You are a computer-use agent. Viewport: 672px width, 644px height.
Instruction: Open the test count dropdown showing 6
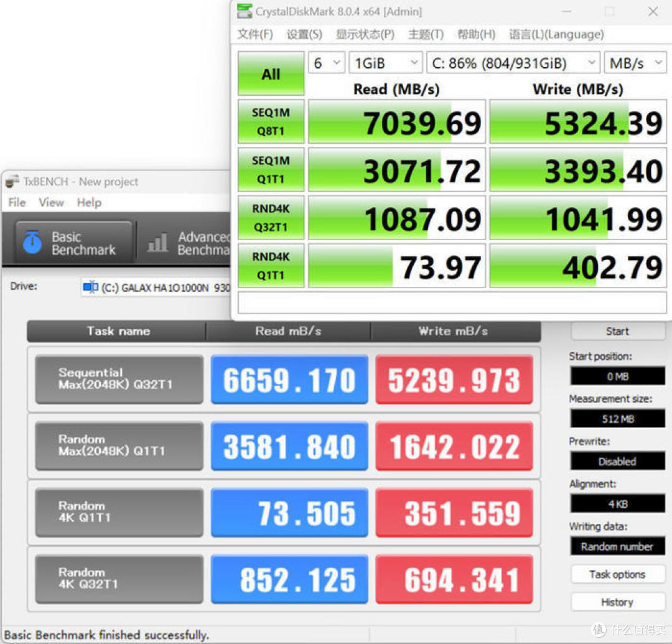coord(327,63)
